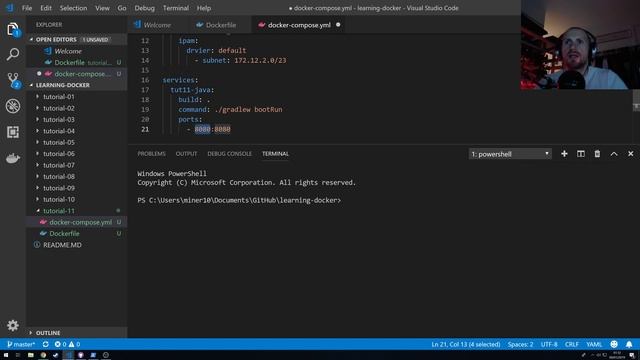The width and height of the screenshot is (640, 360).
Task: Open the Debug menu
Action: (x=144, y=8)
